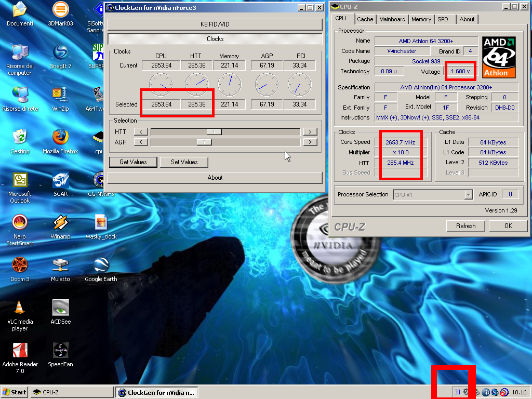Click the Selected PCI value 33.34
Viewport: 532px width, 399px height.
tap(300, 104)
